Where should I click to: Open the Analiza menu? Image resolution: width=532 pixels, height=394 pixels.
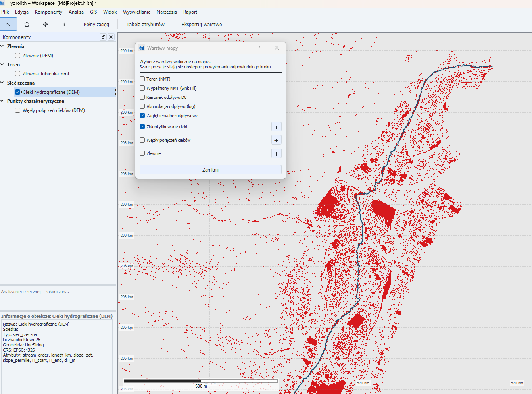pyautogui.click(x=76, y=12)
